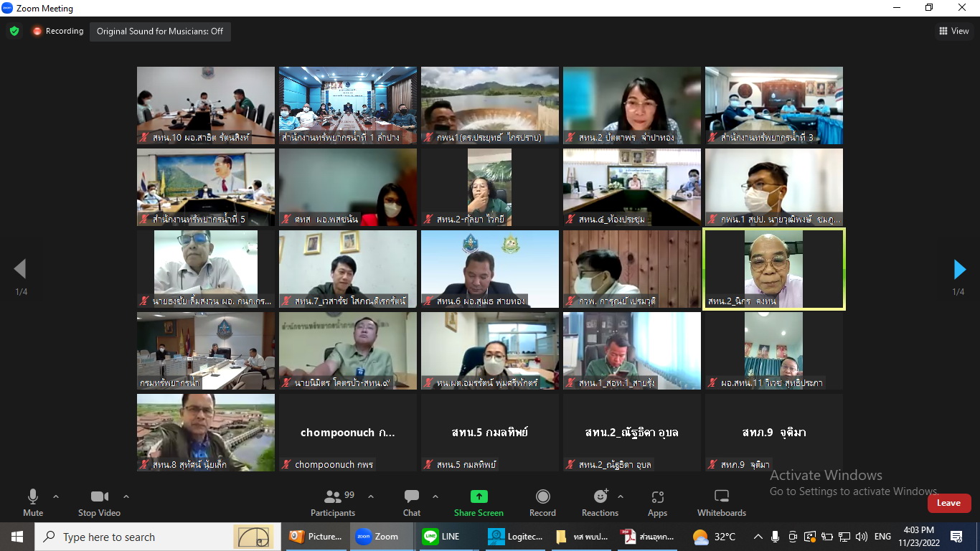The image size is (980, 551).
Task: Select the สทน.2_นิกร video tile
Action: 774,269
